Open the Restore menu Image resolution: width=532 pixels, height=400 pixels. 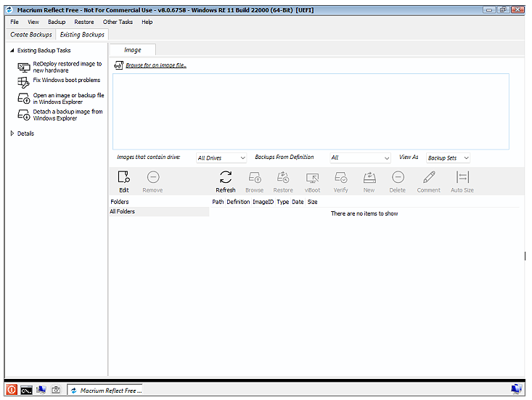[x=84, y=22]
